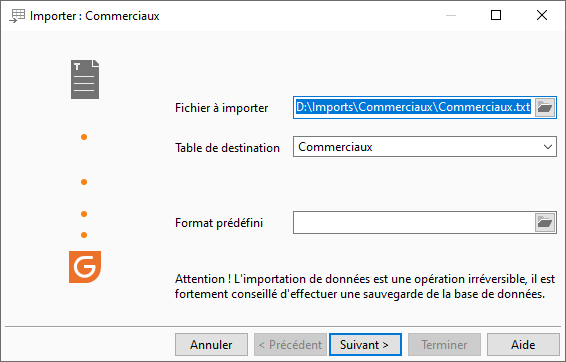Click the orange G logo icon
Image resolution: width=566 pixels, height=362 pixels.
(x=85, y=267)
